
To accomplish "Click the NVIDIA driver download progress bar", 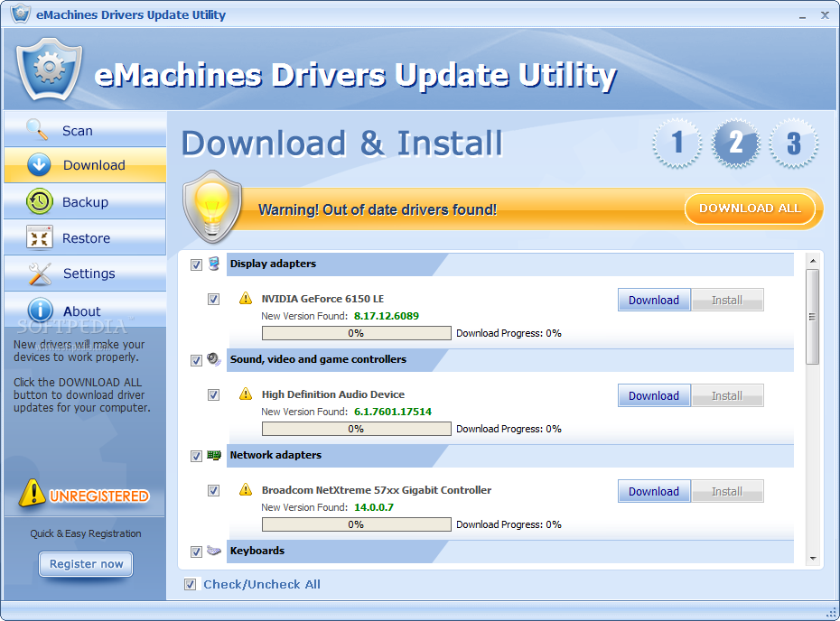I will [x=356, y=333].
